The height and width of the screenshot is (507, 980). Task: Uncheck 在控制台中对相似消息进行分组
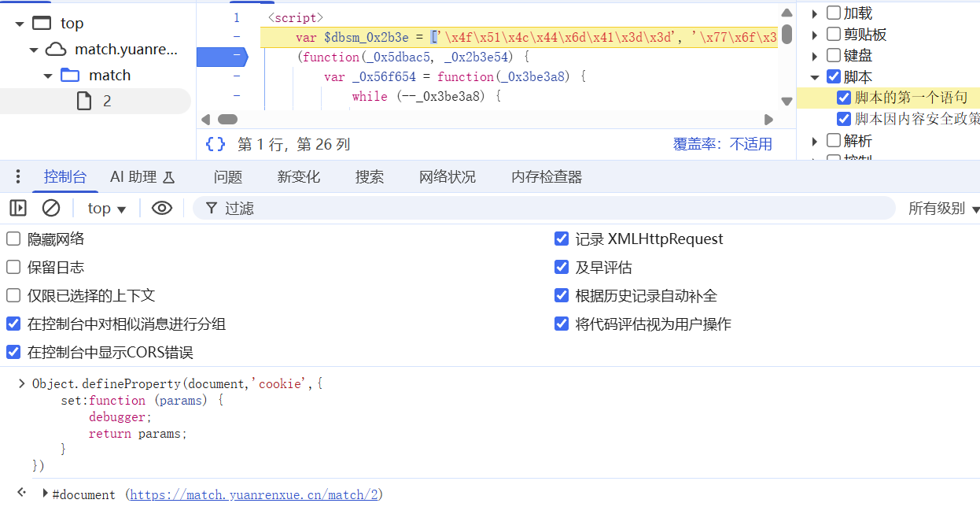coord(13,324)
